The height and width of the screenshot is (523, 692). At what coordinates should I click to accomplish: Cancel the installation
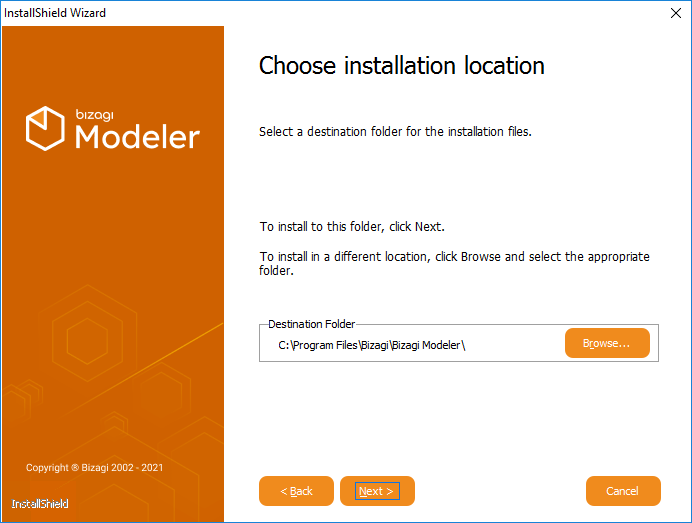tap(623, 491)
